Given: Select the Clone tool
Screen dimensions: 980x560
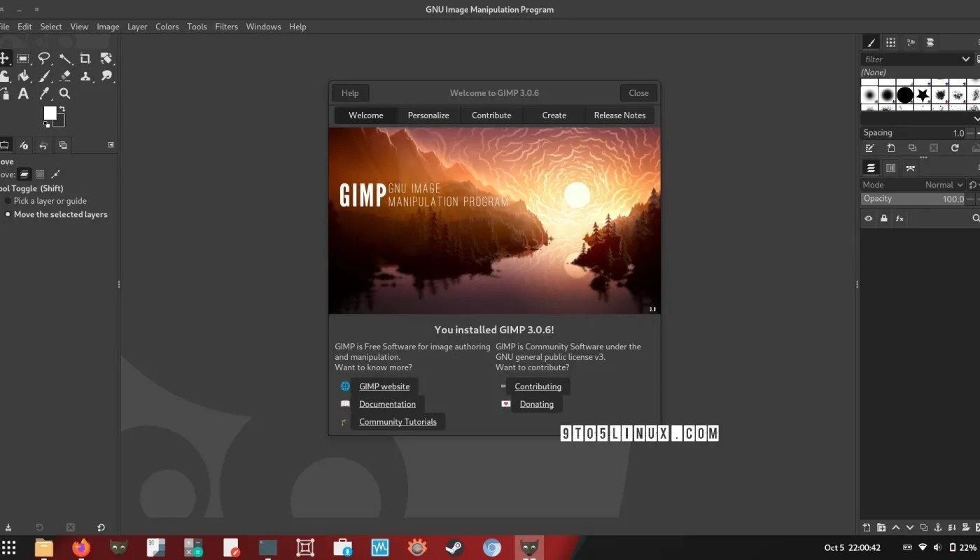Looking at the screenshot, I should coord(86,76).
